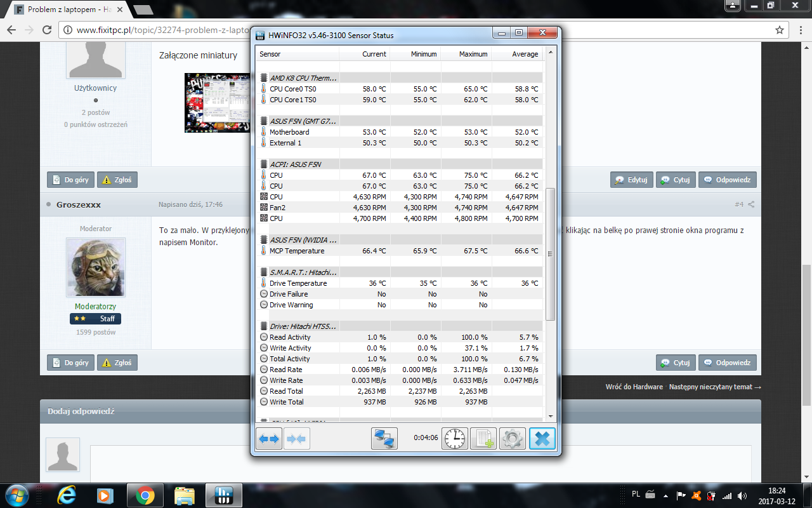Click the Maximum column header

click(466, 54)
